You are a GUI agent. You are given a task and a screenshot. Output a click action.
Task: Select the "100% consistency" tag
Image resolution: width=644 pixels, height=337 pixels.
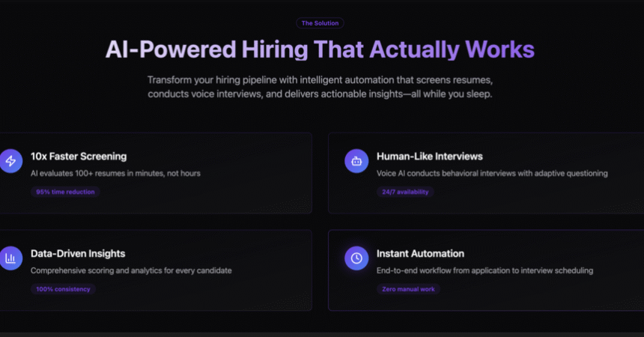click(x=63, y=289)
